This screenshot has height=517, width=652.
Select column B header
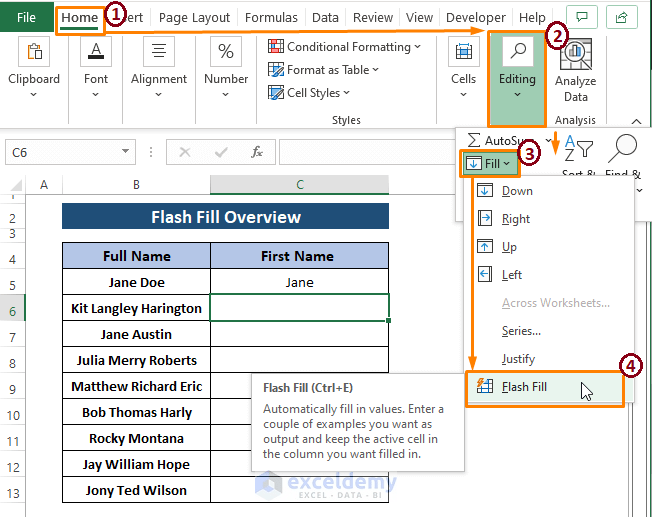click(x=136, y=185)
